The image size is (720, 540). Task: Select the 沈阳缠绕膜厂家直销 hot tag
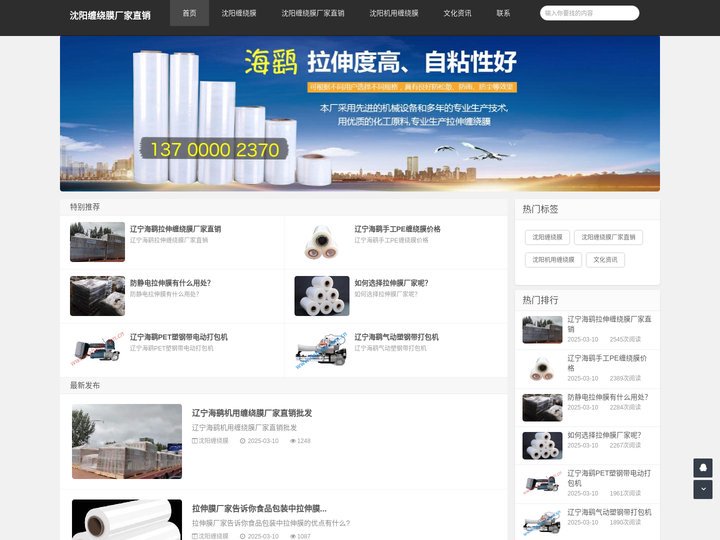(x=608, y=237)
